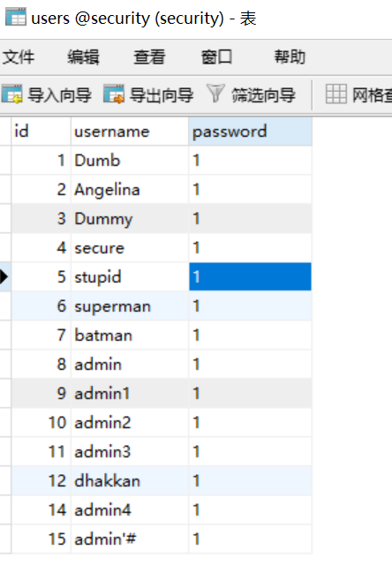Select the username cell admin2

pyautogui.click(x=130, y=422)
